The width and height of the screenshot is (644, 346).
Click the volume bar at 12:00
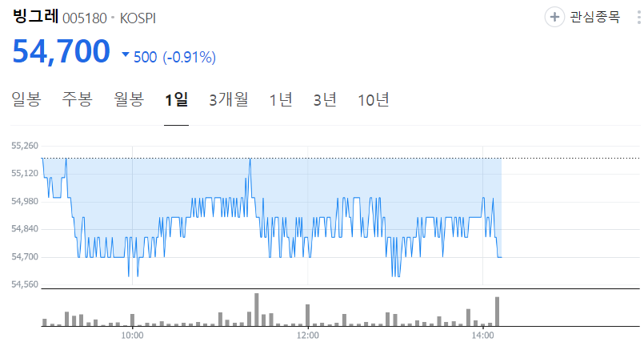pyautogui.click(x=308, y=315)
